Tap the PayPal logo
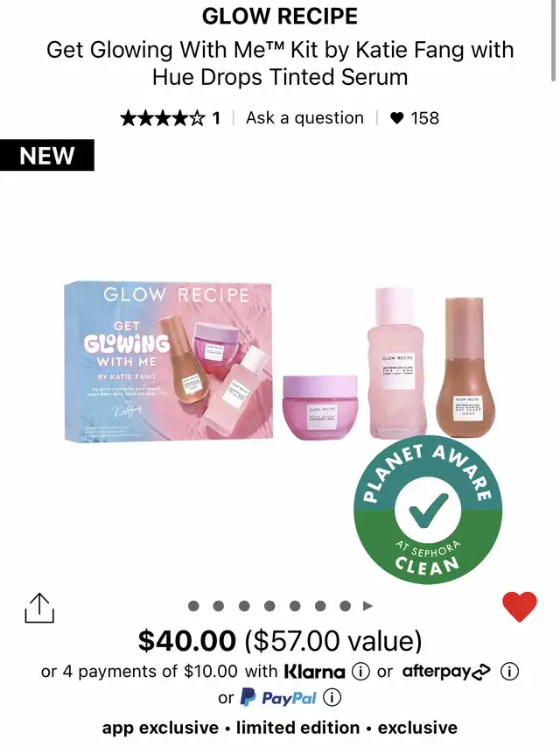Screen dimensions: 560x747 (x=278, y=697)
